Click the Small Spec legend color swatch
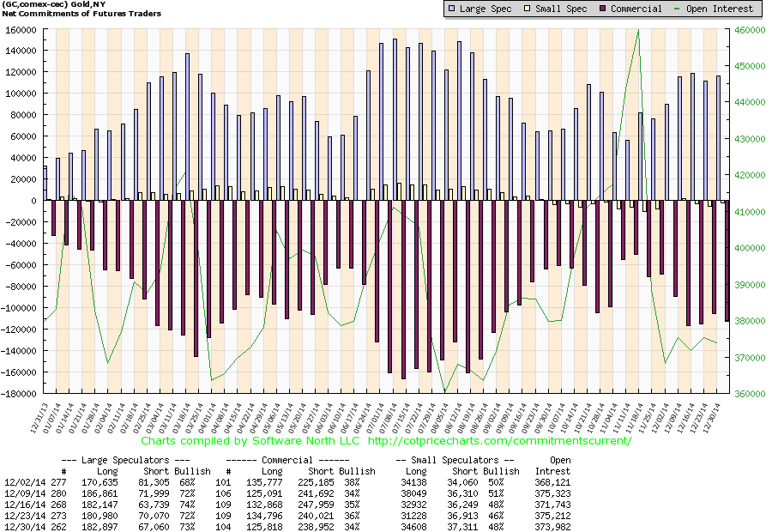772x532 pixels. click(528, 9)
